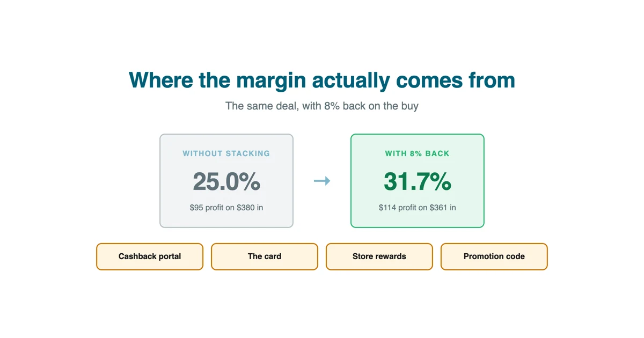The image size is (644, 338).
Task: Click the word buy in the subtitle
Action: pyautogui.click(x=410, y=106)
